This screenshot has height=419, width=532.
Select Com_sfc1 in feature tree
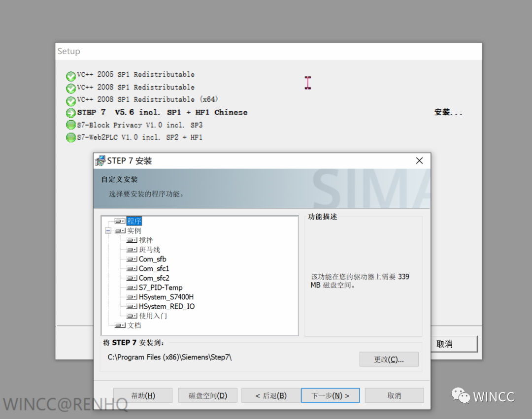(x=154, y=269)
